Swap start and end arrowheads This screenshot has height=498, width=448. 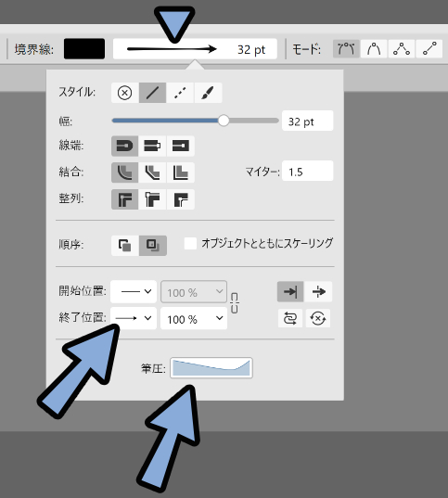click(289, 318)
